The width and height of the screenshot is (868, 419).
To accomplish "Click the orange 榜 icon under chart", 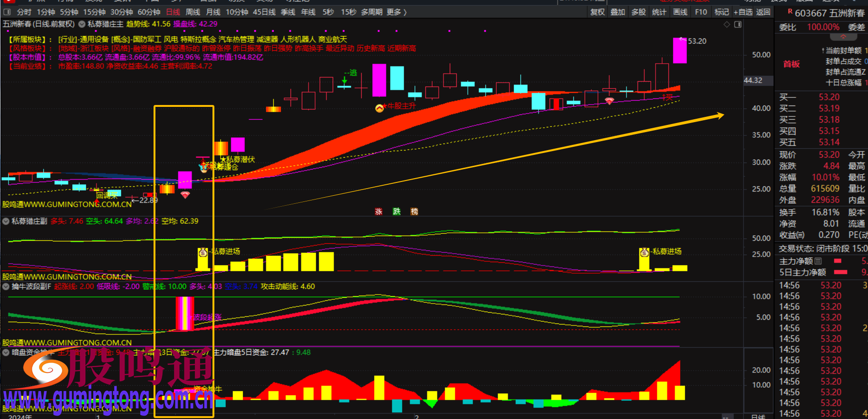I will tap(415, 211).
